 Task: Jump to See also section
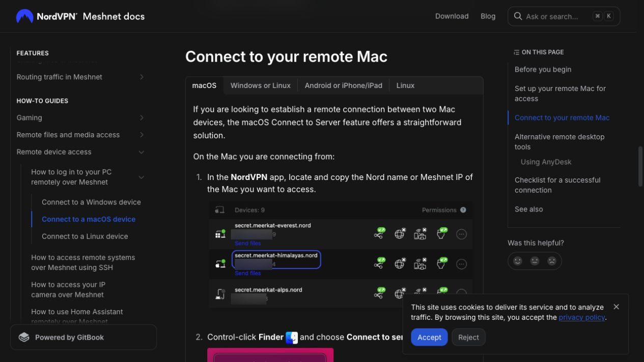(x=528, y=209)
